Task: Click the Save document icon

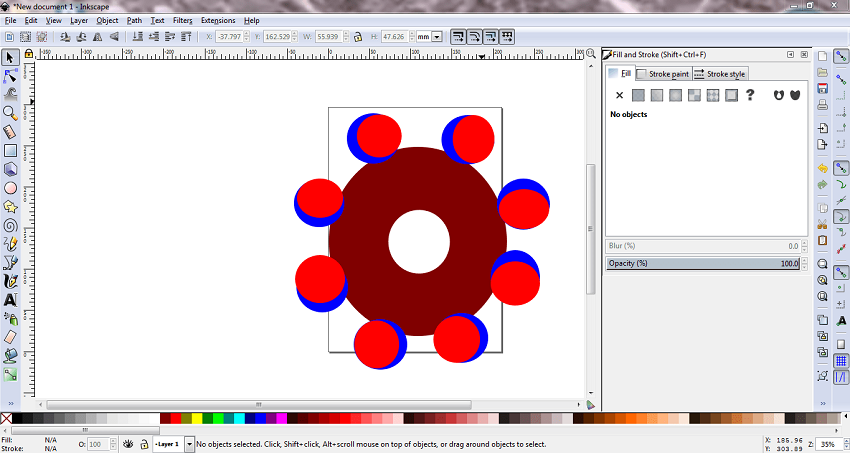Action: point(823,89)
